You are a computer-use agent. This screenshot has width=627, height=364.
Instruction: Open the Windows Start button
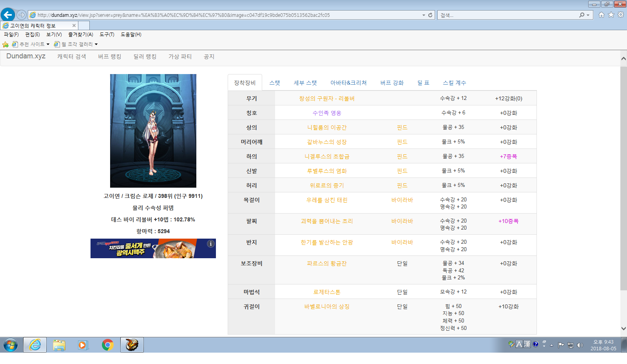pos(11,345)
